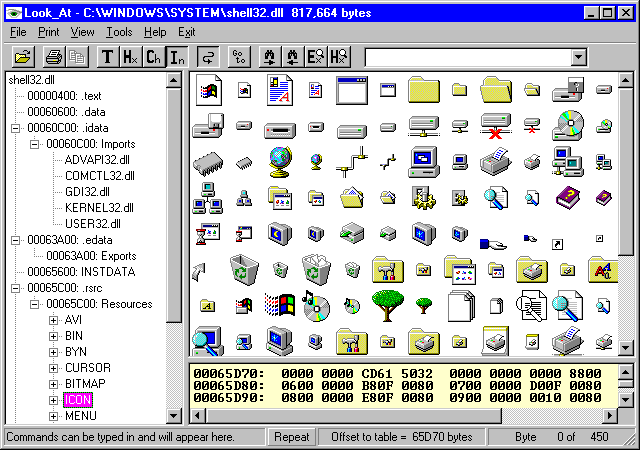
Task: Click the large green tree icon
Action: [388, 305]
